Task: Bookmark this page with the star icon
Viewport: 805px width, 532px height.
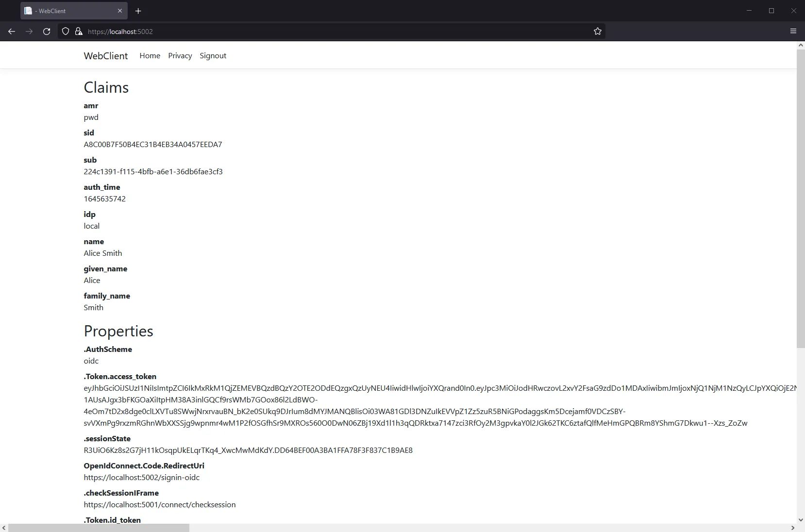Action: pos(597,31)
